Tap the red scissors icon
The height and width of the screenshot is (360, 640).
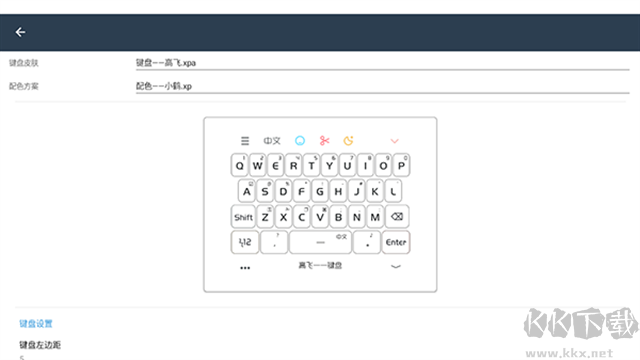coord(324,141)
